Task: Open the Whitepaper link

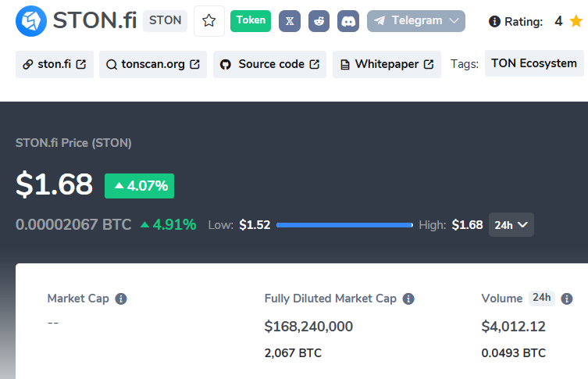Action: click(x=387, y=65)
